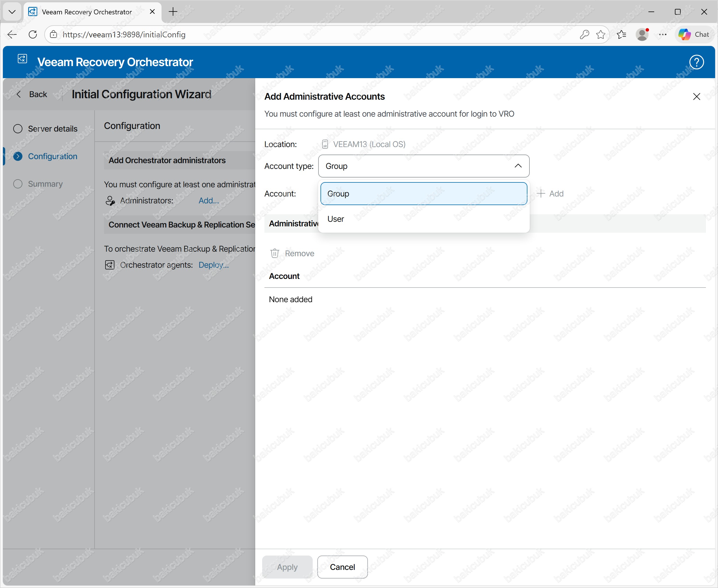Click the Veeam Recovery Orchestrator logo icon
The image size is (718, 588).
[x=22, y=59]
